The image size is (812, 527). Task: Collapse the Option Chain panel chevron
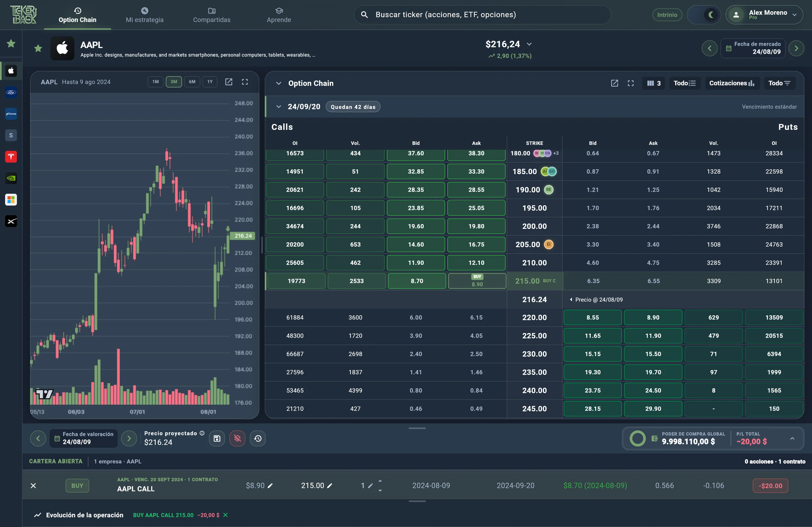(x=279, y=83)
